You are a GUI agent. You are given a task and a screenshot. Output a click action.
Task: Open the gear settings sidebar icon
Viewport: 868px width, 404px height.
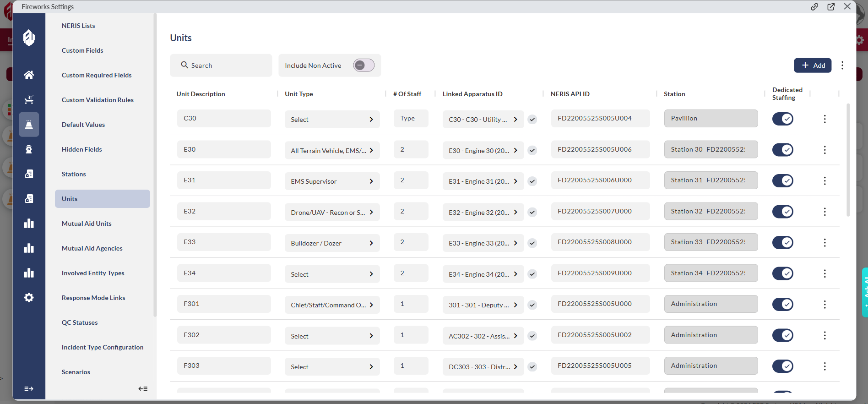coord(29,298)
